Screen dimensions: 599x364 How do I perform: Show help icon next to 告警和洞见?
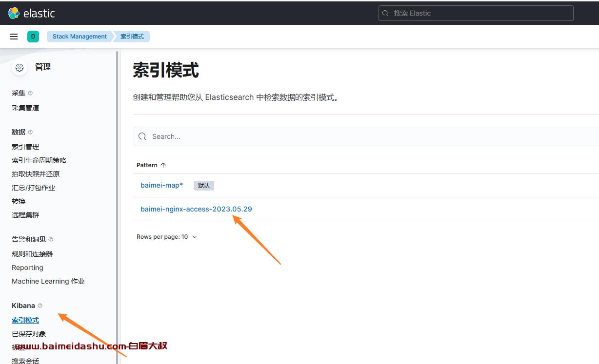pyautogui.click(x=51, y=239)
